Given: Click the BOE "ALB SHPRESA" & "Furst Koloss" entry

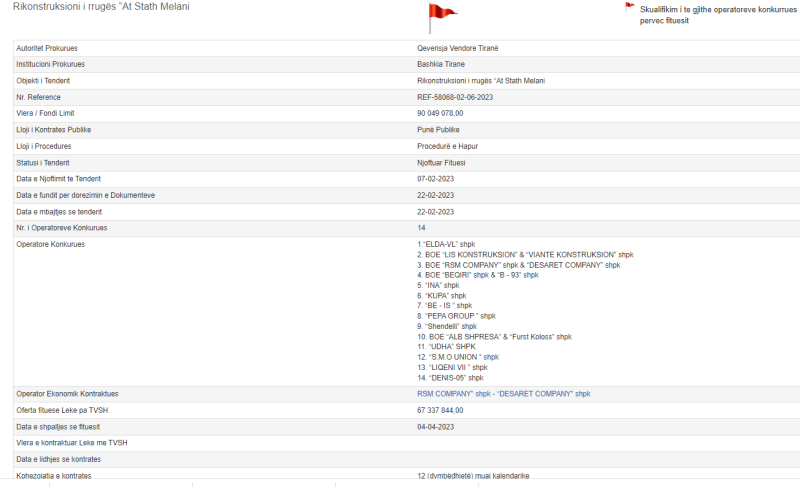Looking at the screenshot, I should coord(494,337).
